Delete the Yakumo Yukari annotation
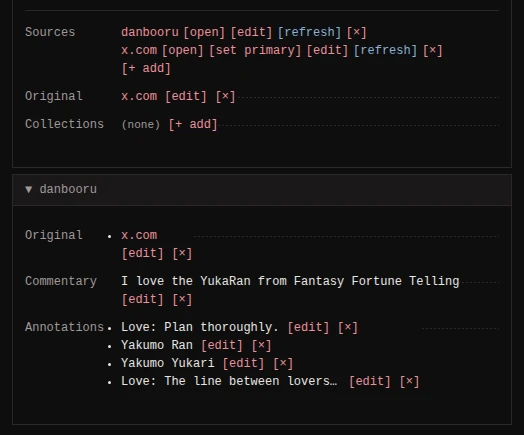The width and height of the screenshot is (524, 435). click(x=283, y=363)
